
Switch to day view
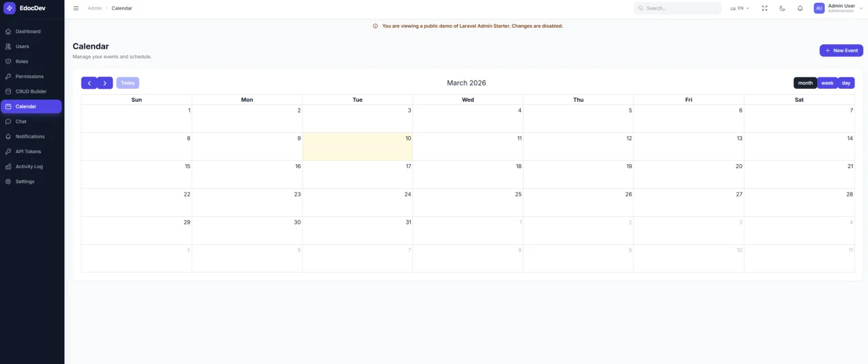pos(846,83)
